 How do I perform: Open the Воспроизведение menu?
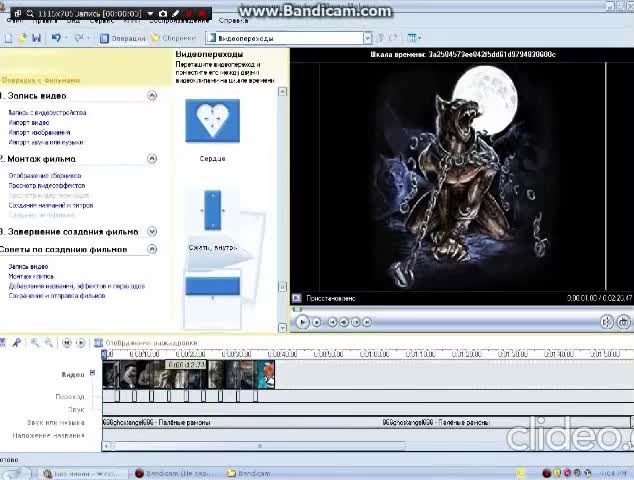178,21
